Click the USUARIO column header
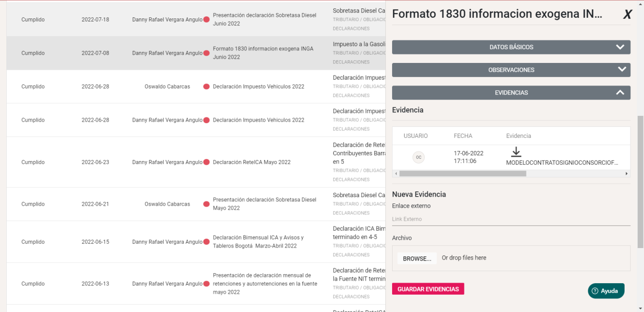Viewport: 644px width, 312px height. (416, 136)
